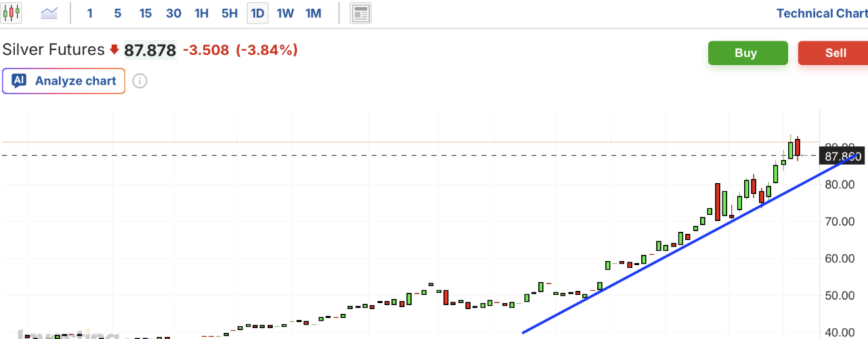868x339 pixels.
Task: Click the Silver Futures title
Action: pyautogui.click(x=53, y=49)
